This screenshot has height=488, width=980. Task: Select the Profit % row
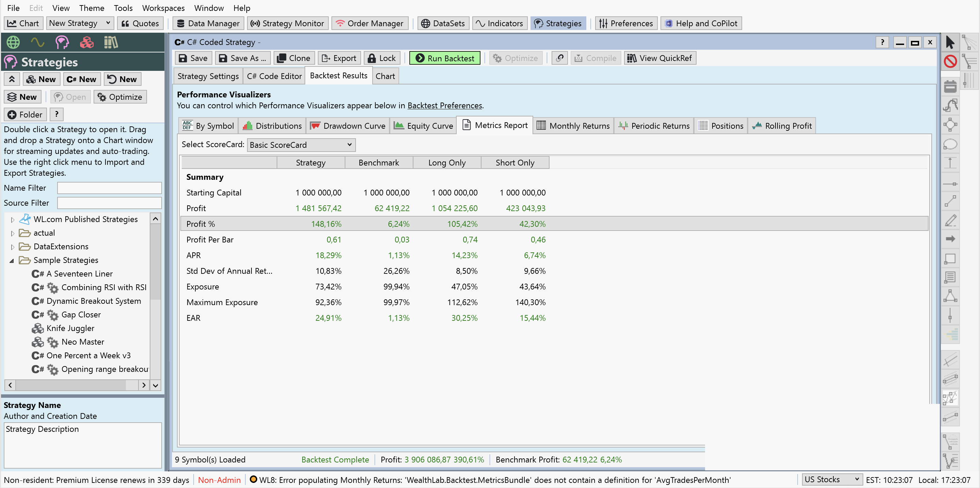point(554,224)
